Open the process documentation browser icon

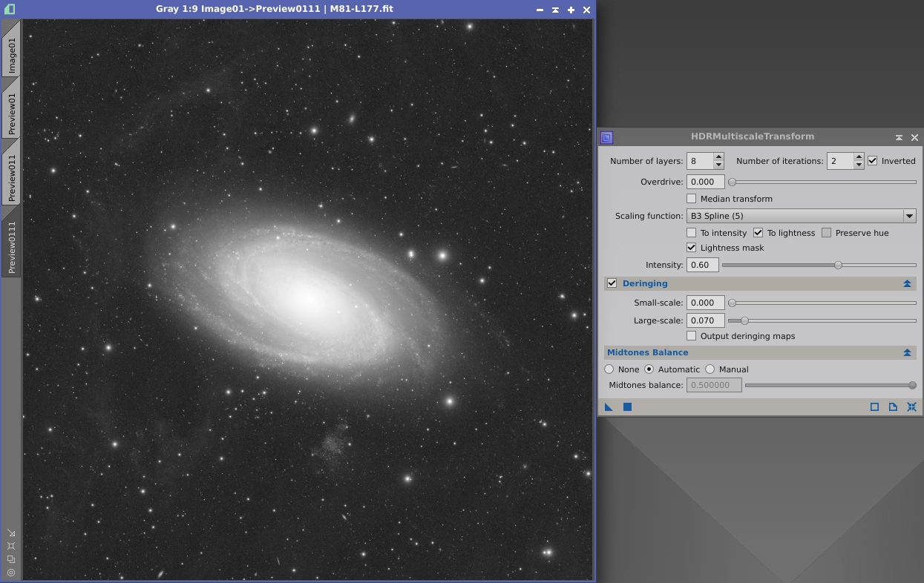(x=893, y=406)
